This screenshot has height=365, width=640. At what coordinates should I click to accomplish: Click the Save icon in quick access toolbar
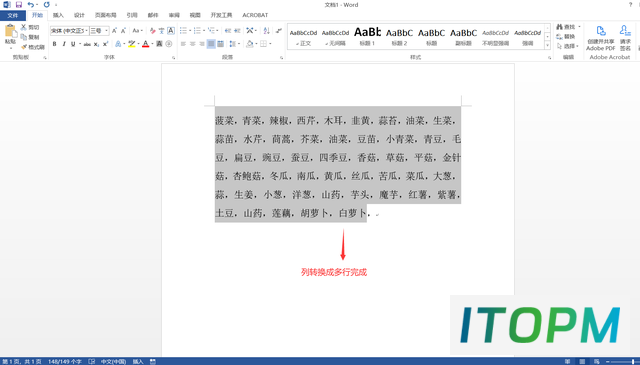click(19, 4)
